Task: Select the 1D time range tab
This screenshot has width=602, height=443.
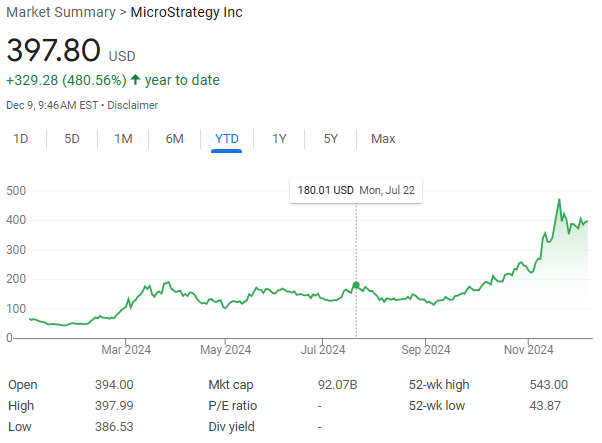Action: coord(21,139)
